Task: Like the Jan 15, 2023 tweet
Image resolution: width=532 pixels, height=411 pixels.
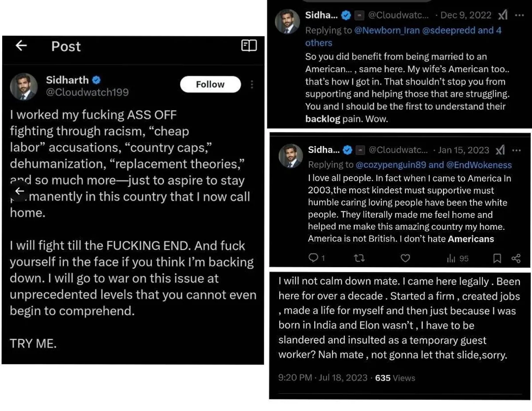Action: [x=405, y=258]
